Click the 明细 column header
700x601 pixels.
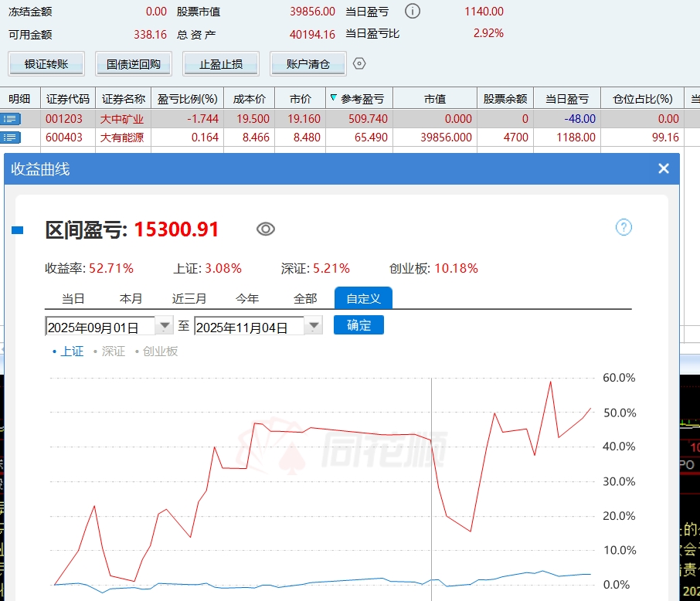pos(19,99)
